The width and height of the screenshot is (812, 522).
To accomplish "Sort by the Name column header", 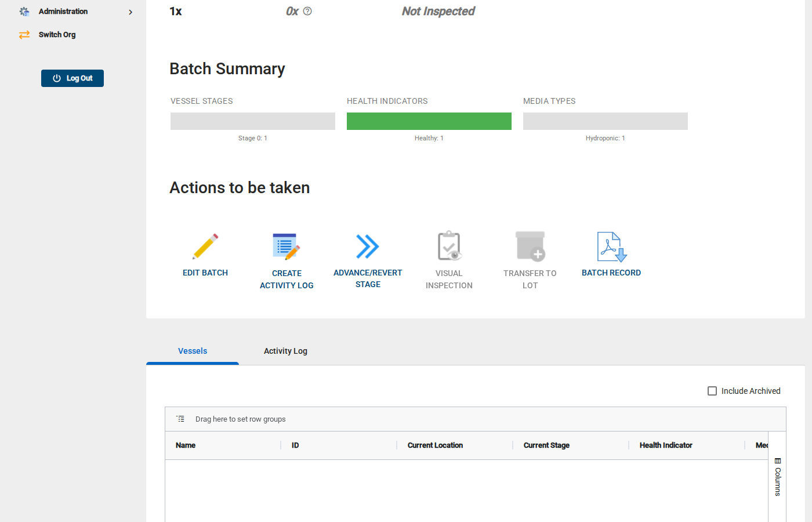I will [x=186, y=445].
